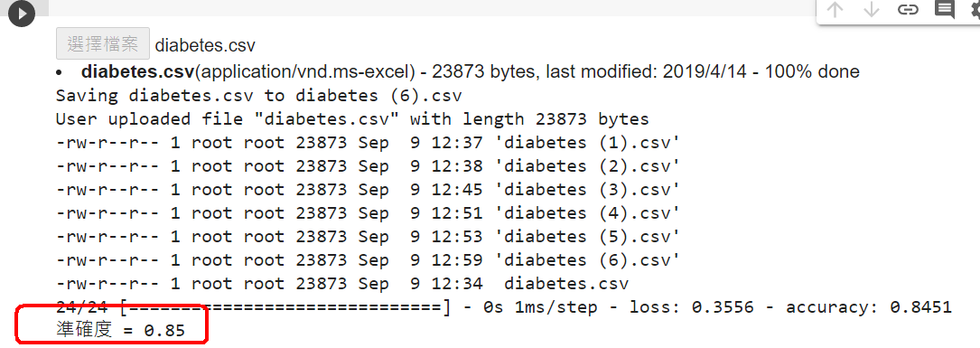Move the cell up with arrow icon
This screenshot has width=980, height=348.
click(835, 9)
